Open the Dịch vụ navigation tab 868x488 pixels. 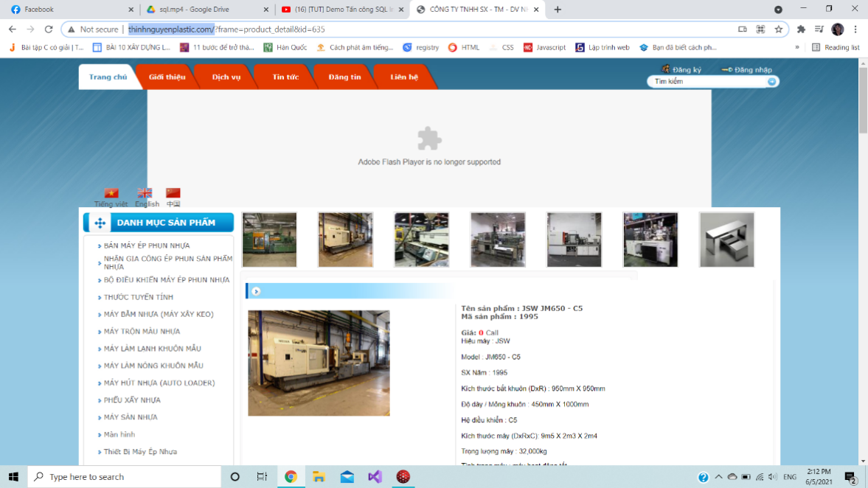pyautogui.click(x=226, y=77)
